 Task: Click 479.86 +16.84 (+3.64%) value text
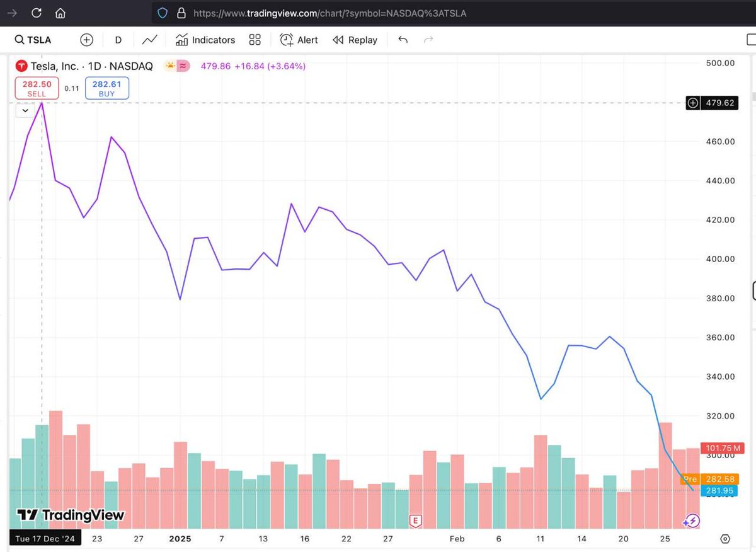click(253, 66)
